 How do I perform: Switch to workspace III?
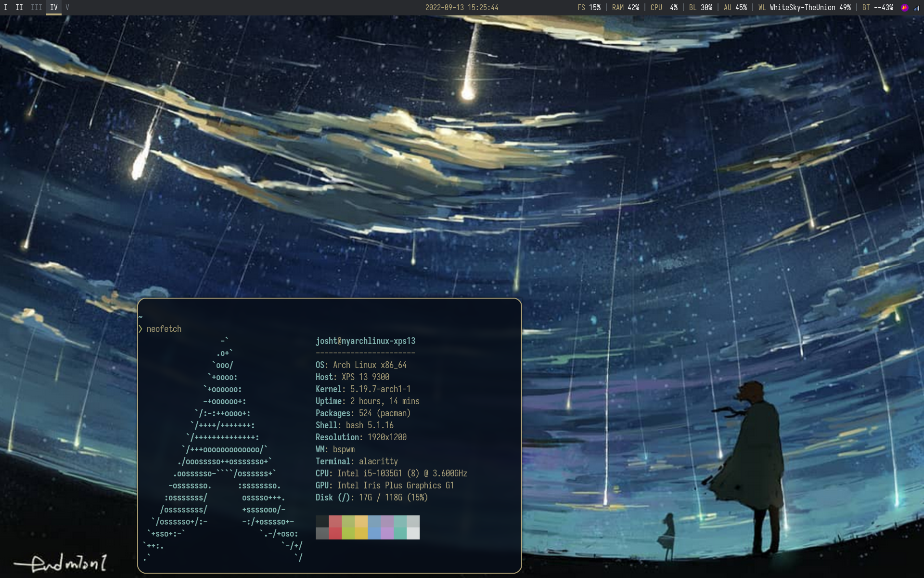37,8
